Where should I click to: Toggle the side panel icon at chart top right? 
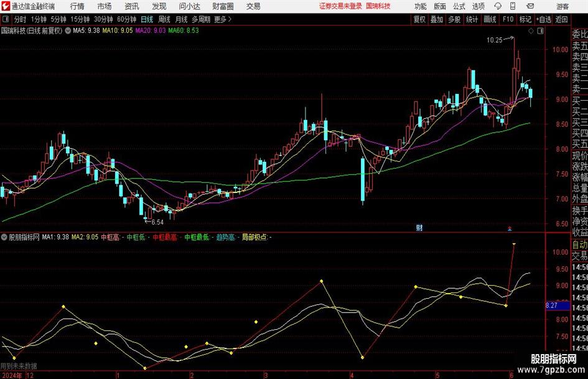[x=540, y=31]
